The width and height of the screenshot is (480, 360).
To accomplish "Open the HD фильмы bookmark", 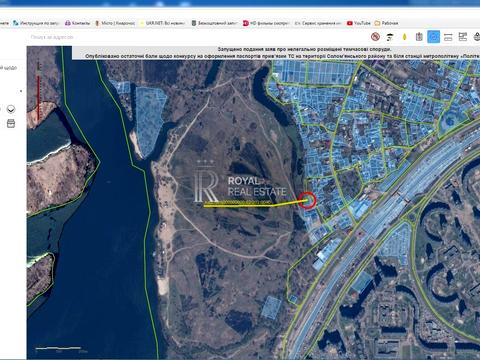I will coord(266,23).
